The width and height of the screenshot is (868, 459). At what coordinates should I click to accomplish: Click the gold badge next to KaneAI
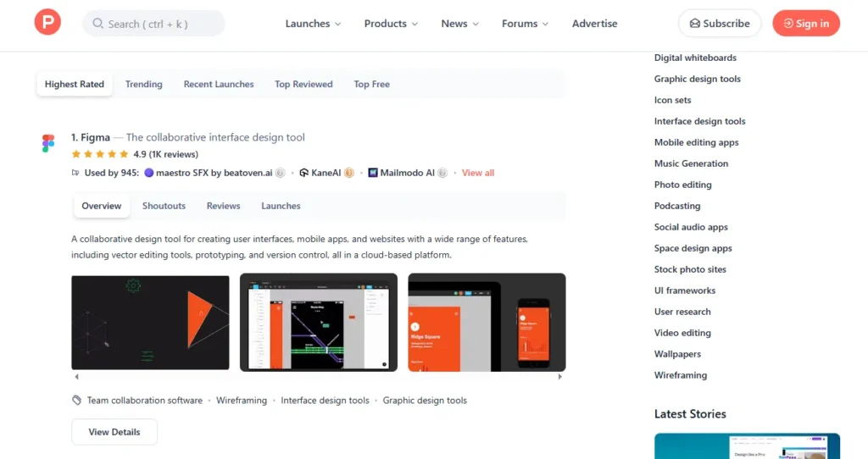[348, 173]
